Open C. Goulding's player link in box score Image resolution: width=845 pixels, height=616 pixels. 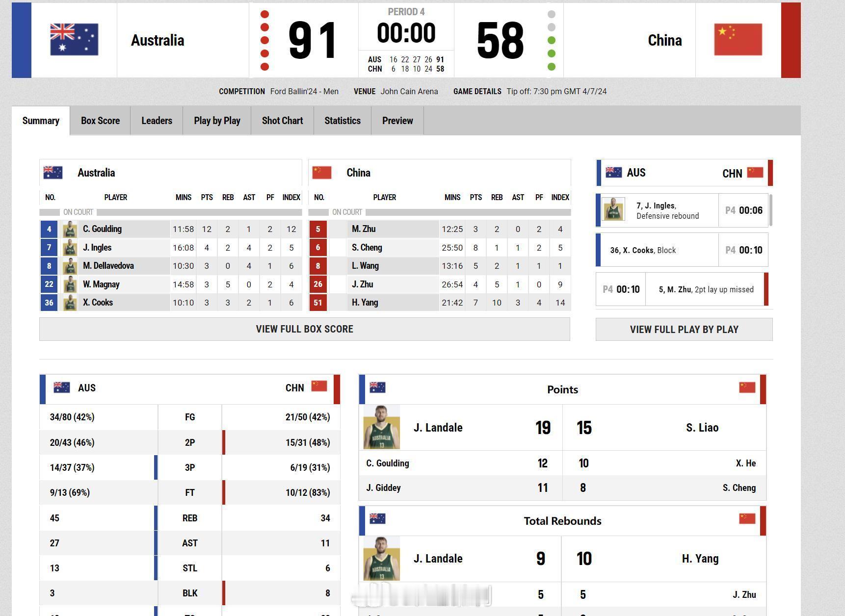(x=102, y=229)
